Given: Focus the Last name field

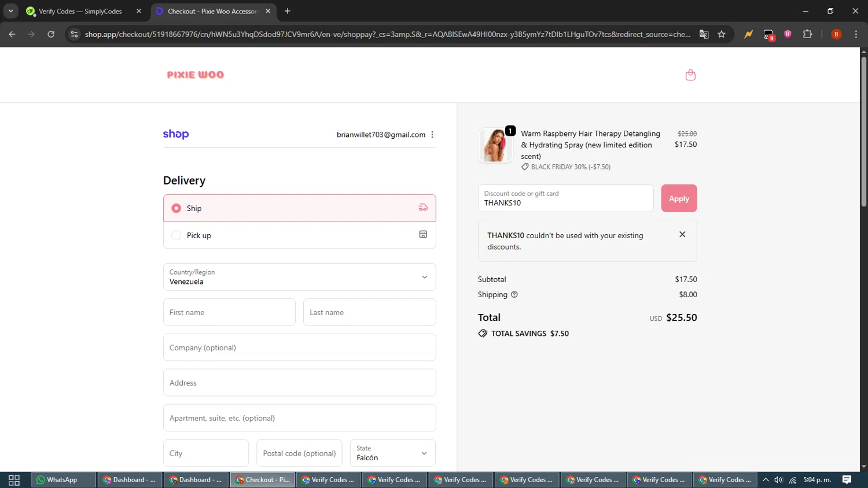Looking at the screenshot, I should [x=369, y=312].
